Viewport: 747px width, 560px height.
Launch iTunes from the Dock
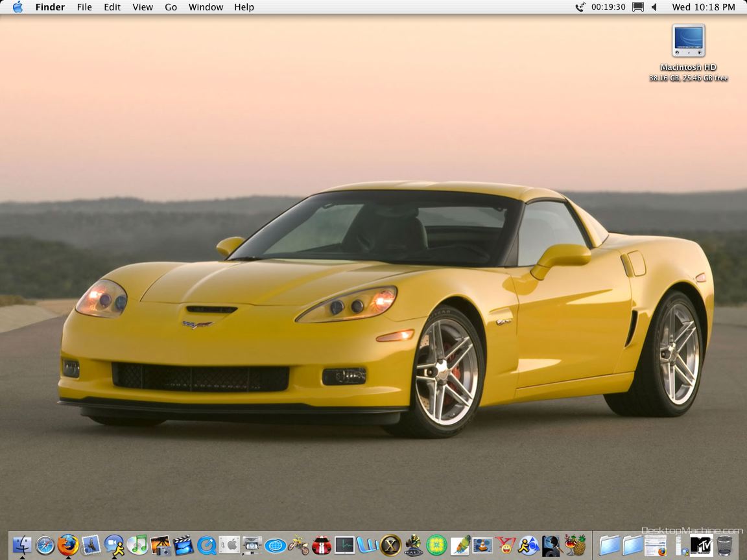[137, 545]
